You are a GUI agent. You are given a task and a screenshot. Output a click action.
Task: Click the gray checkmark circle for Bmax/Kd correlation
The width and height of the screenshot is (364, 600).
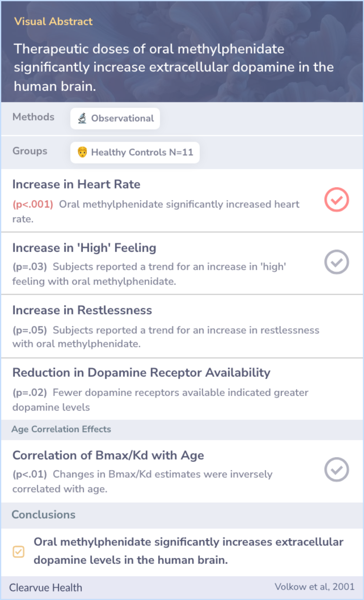pyautogui.click(x=336, y=470)
